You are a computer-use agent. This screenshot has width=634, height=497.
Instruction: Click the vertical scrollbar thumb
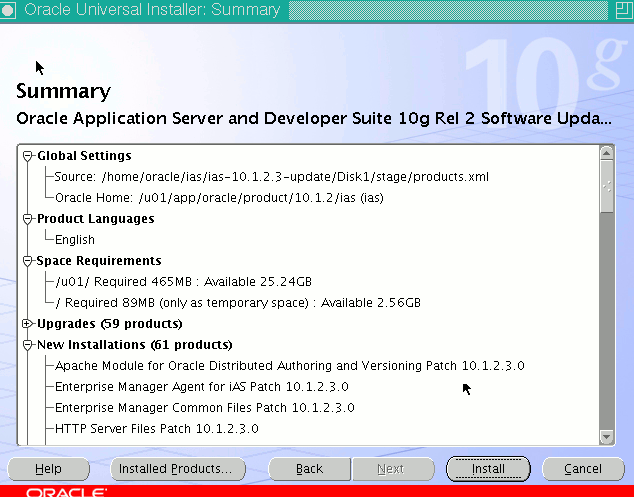(x=607, y=186)
